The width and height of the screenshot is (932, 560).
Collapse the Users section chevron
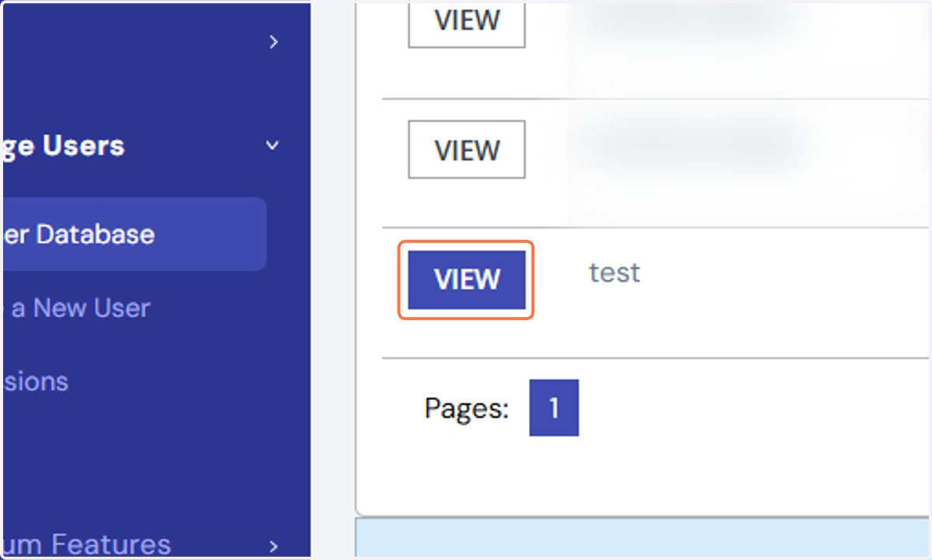pos(273,145)
